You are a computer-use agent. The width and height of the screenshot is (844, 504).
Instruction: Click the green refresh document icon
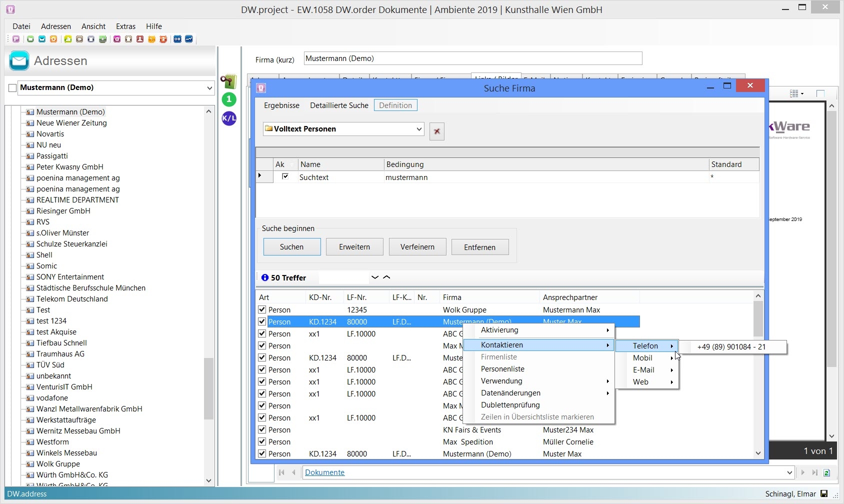coord(826,472)
